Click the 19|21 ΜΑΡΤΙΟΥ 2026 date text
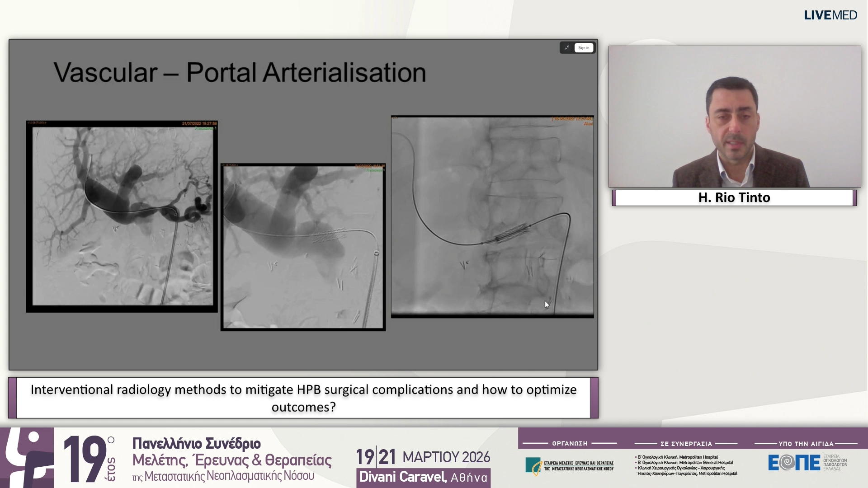Viewport: 868px width, 488px height. [x=423, y=456]
